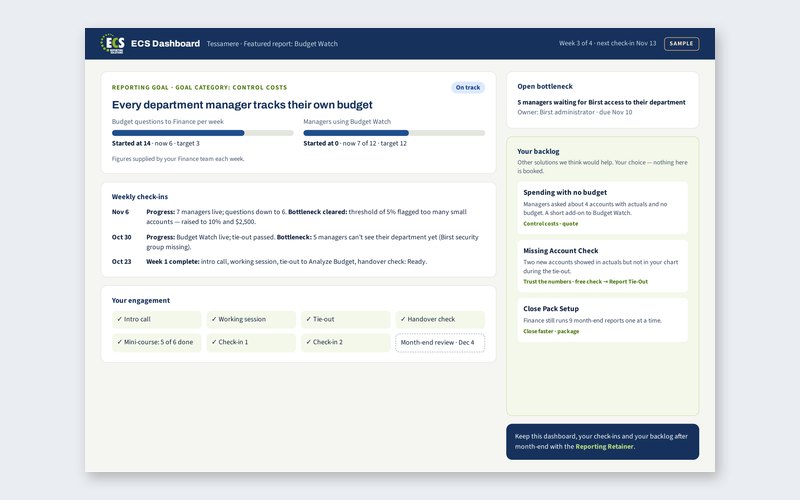Viewport: 800px width, 500px height.
Task: Click 'Trust the numbers · free check → Report Tie-Out' link
Action: [585, 282]
